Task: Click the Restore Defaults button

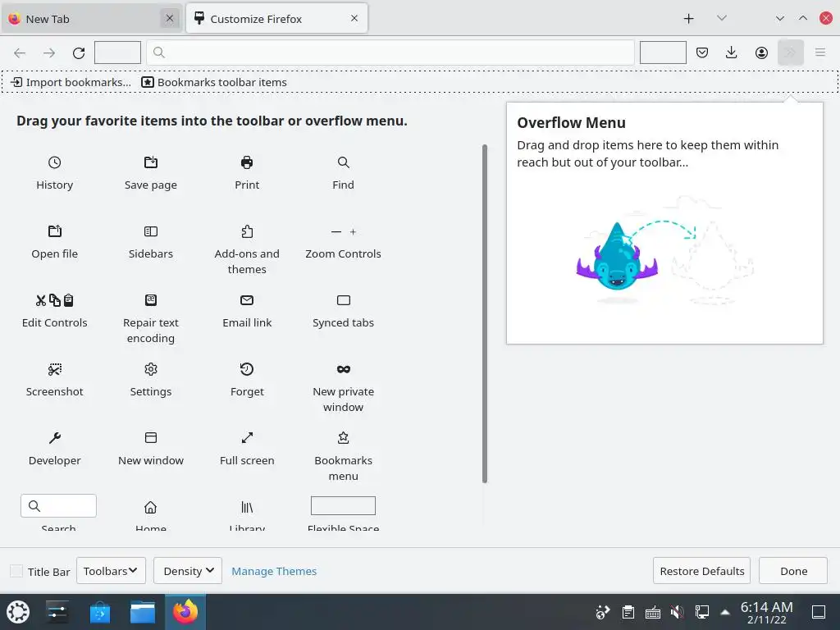Action: tap(702, 571)
